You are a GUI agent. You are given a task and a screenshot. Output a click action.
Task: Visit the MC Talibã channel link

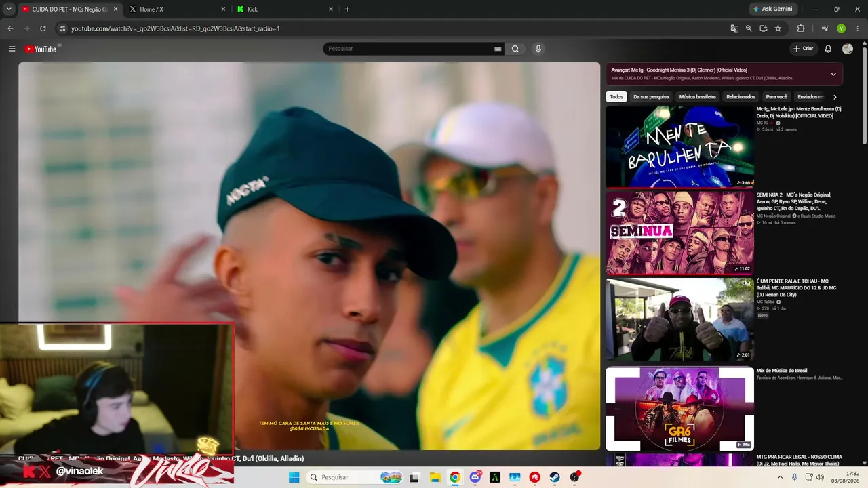766,302
